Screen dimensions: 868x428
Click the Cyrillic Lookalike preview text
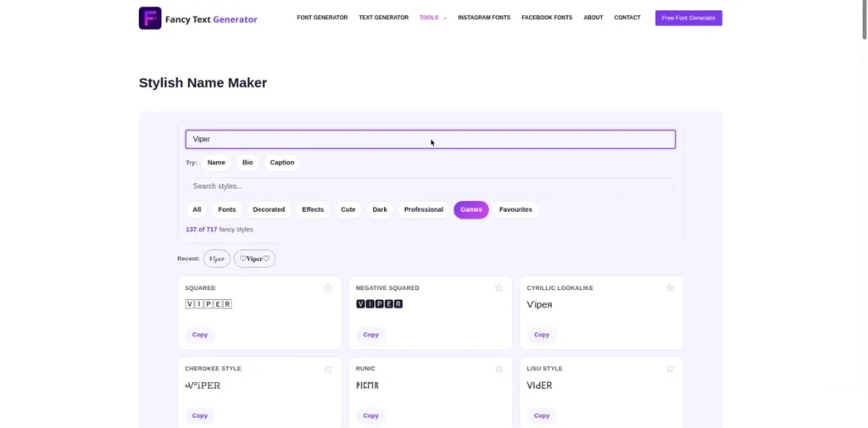[x=539, y=304]
